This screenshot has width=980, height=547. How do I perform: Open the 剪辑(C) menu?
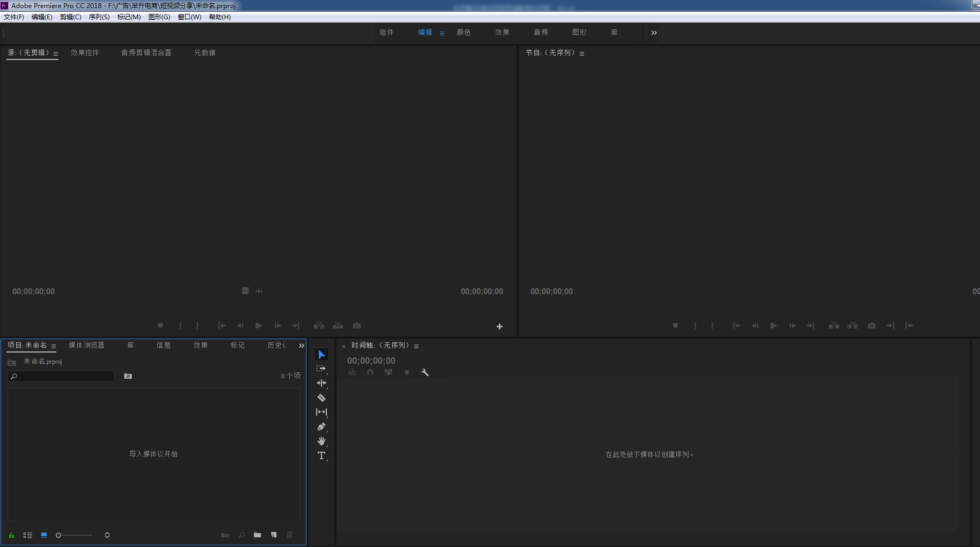[70, 17]
